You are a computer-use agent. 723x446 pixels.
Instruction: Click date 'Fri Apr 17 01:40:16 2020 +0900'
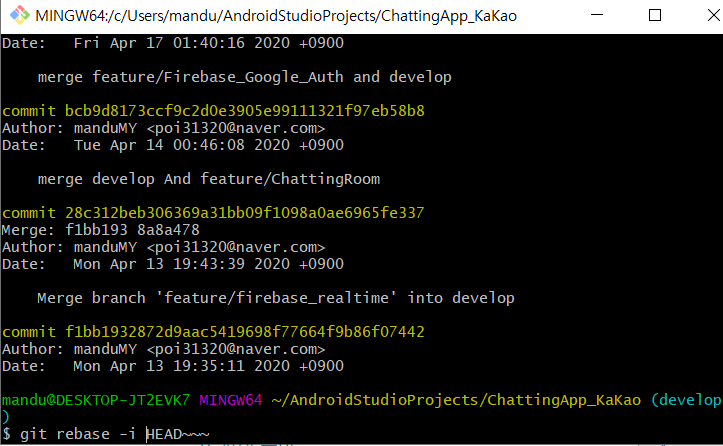(x=208, y=43)
